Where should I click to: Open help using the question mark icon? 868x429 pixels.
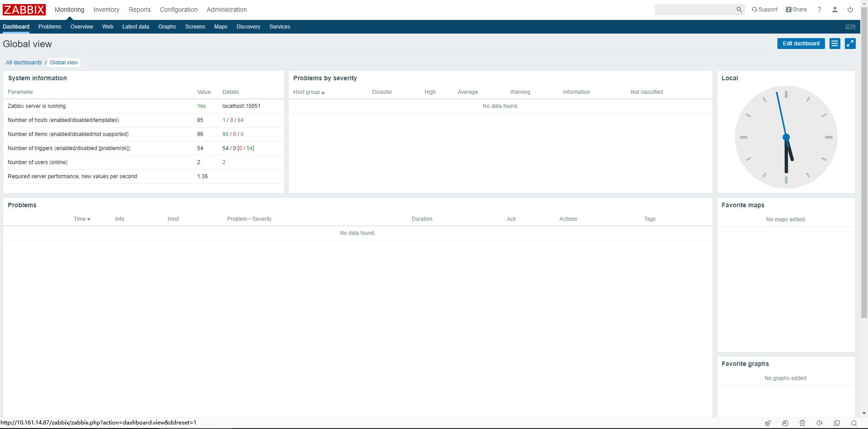[x=819, y=9]
